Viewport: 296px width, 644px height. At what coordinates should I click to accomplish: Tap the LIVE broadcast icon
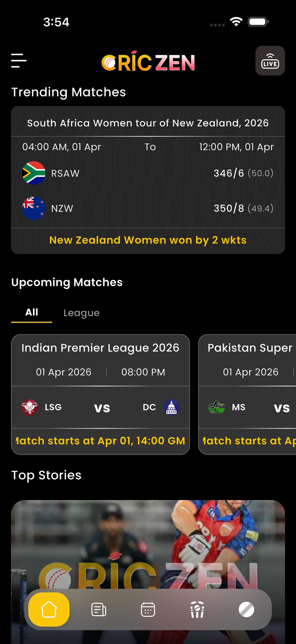pos(270,61)
